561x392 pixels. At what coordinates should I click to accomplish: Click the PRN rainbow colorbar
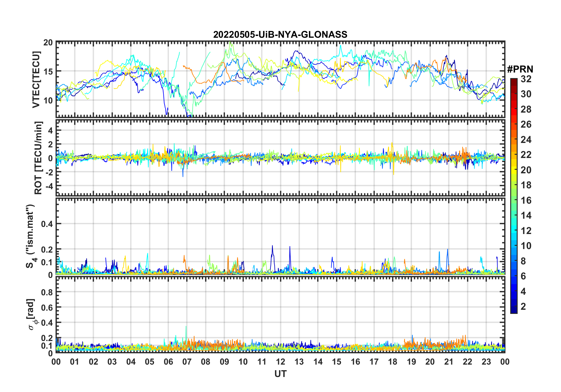pyautogui.click(x=514, y=196)
